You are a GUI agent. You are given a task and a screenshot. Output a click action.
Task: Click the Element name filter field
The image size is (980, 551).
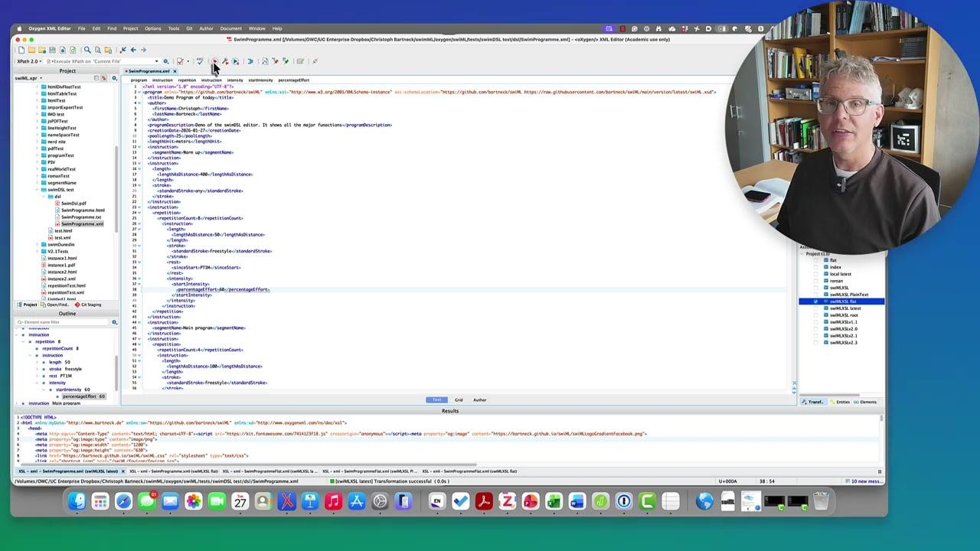pyautogui.click(x=61, y=322)
